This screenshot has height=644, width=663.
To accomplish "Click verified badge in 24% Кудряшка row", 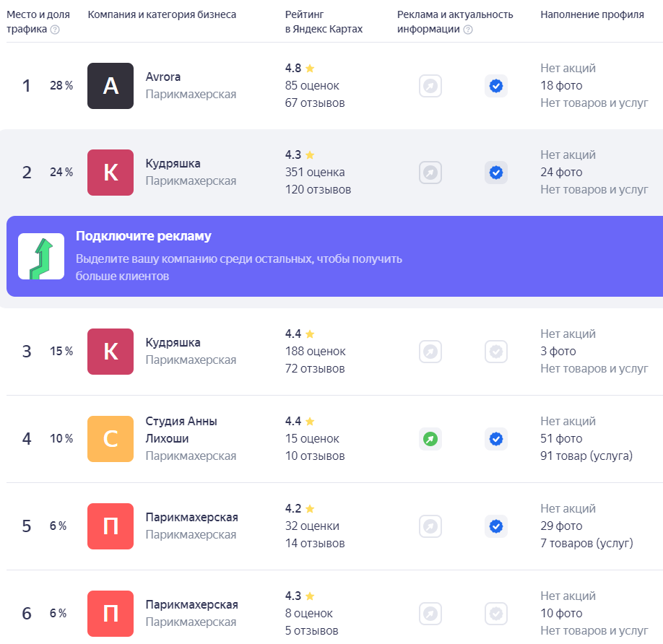I will point(496,173).
